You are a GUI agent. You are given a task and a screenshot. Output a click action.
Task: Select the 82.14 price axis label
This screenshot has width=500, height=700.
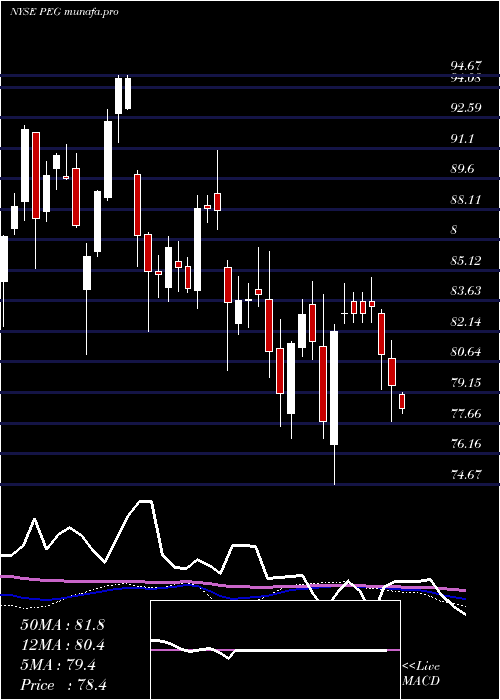tap(466, 321)
